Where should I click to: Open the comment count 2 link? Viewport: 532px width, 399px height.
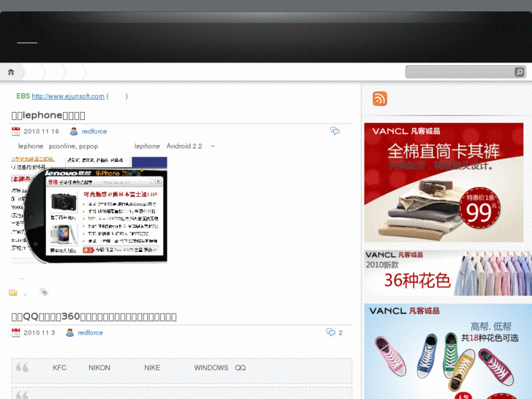(340, 333)
